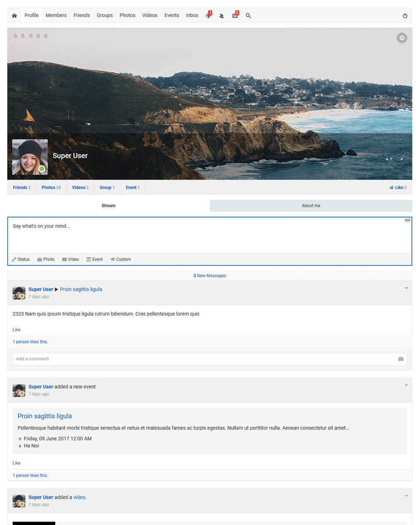Like the Proin sagittis ligula status post
The width and height of the screenshot is (420, 525).
17,330
